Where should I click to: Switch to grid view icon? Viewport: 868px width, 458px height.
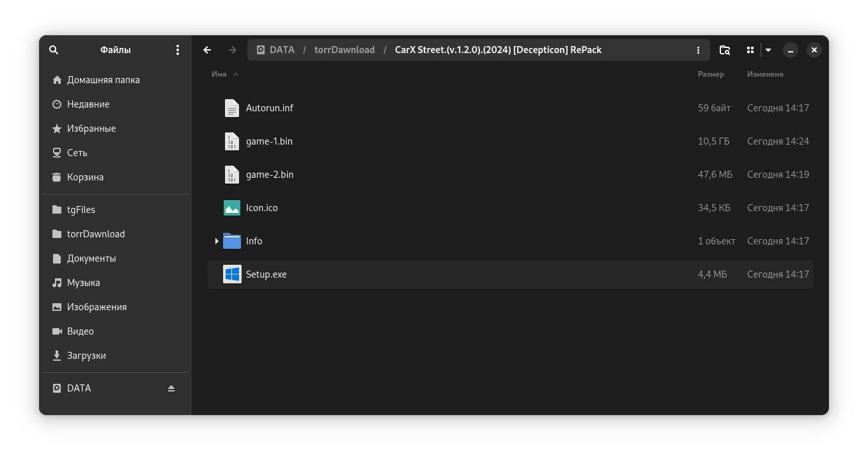point(750,50)
